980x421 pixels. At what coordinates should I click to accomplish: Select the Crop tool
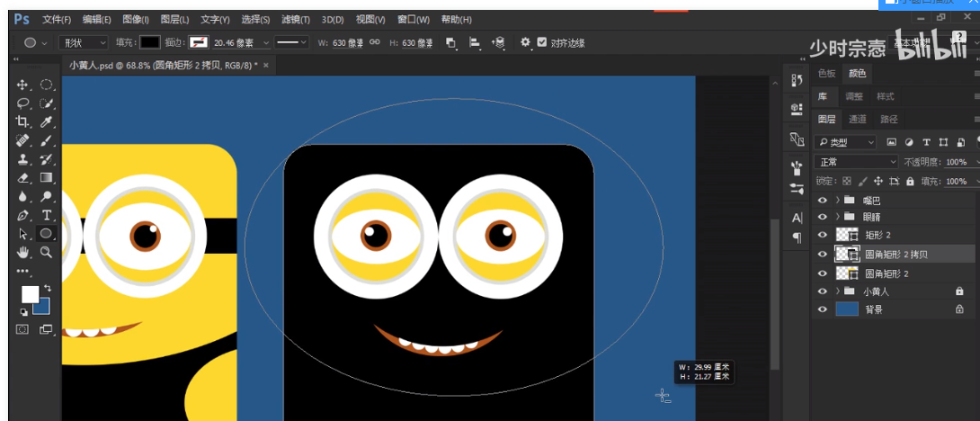click(23, 121)
